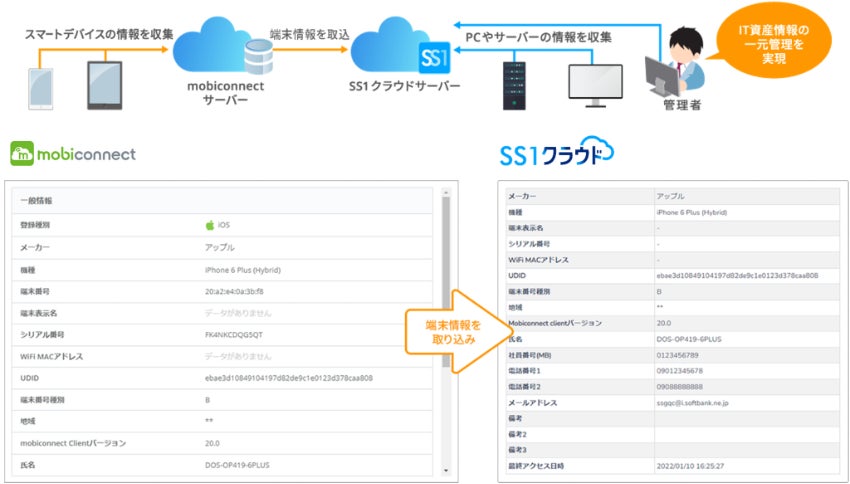Viewport: 850px width, 484px height.
Task: Click the 端末情報を取込 caption
Action: 310,34
